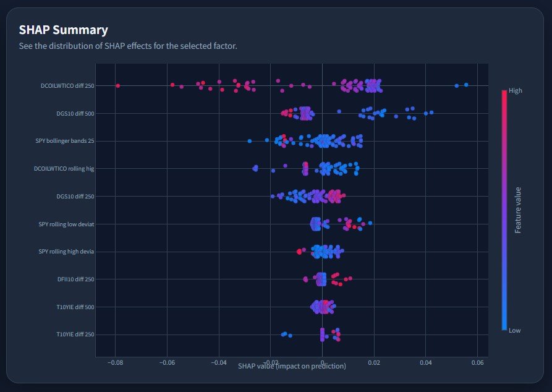Click the subtitle about distribution of SHAP effects
552x392 pixels.
pos(128,46)
